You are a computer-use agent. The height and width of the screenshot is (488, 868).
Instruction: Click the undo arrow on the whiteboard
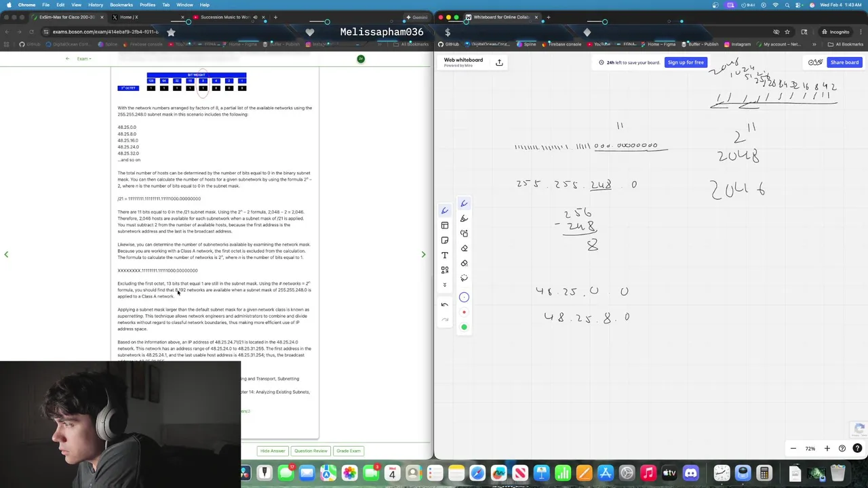tap(445, 305)
